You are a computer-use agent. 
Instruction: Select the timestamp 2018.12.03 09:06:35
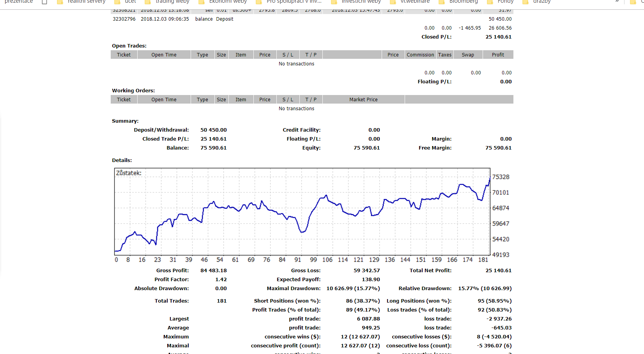[x=165, y=19]
